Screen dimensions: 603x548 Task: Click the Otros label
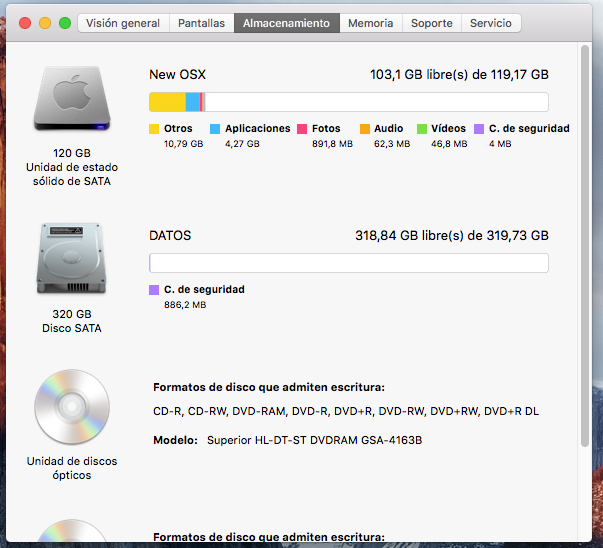pyautogui.click(x=178, y=128)
